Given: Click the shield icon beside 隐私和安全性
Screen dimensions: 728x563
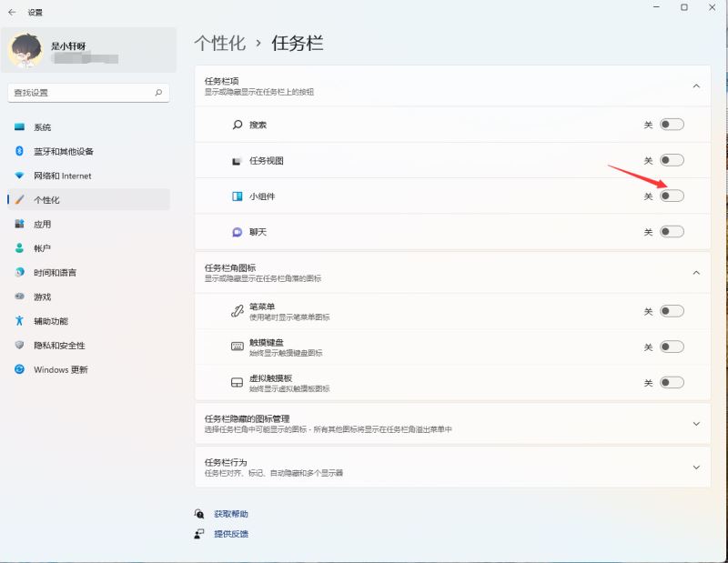Looking at the screenshot, I should pos(19,345).
